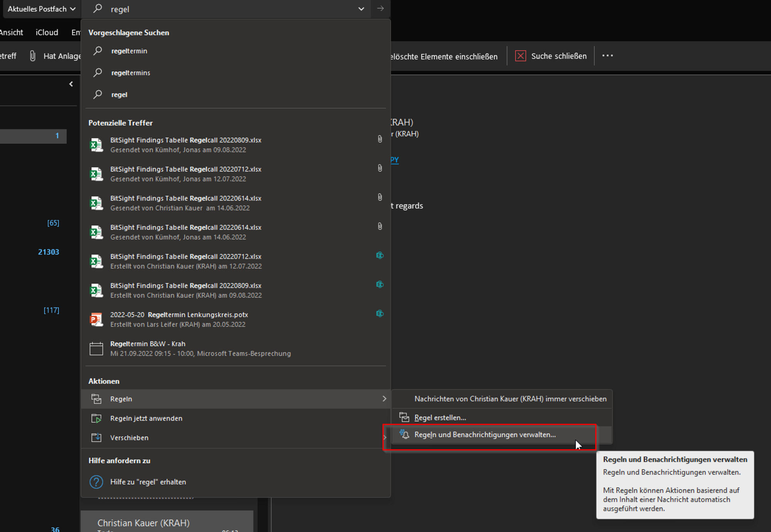Click the Regeln jetzt anwenden icon
This screenshot has width=771, height=532.
click(x=96, y=418)
